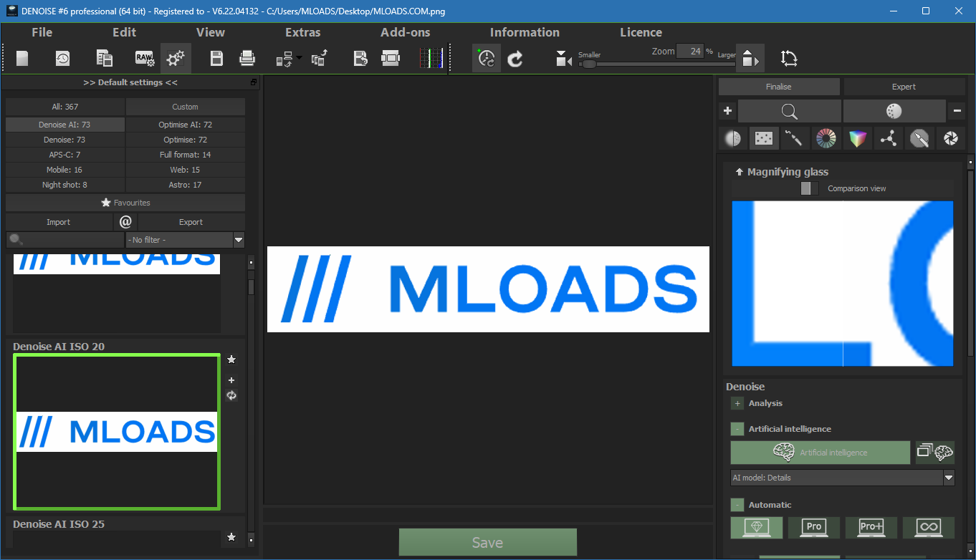The width and height of the screenshot is (976, 560).
Task: Click the large dotted sphere button
Action: [x=894, y=111]
